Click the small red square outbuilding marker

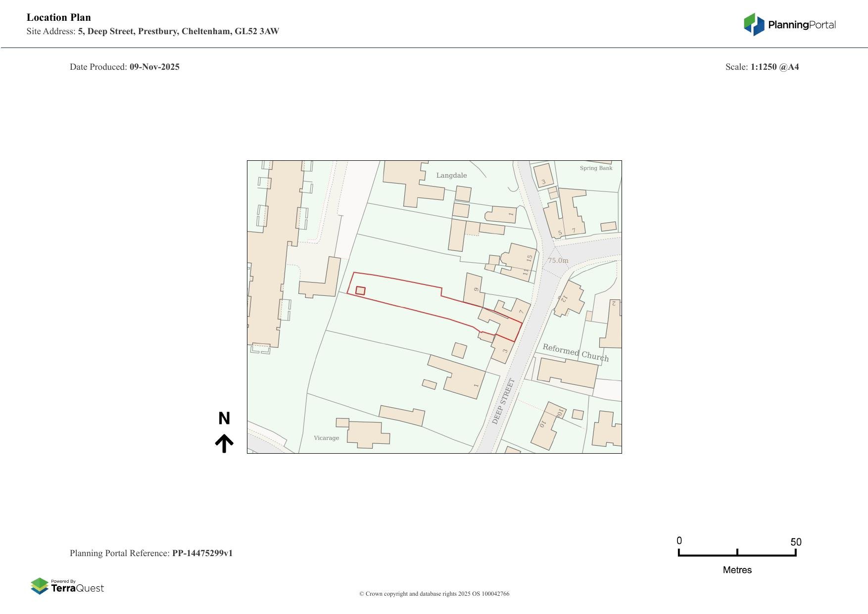click(x=360, y=291)
